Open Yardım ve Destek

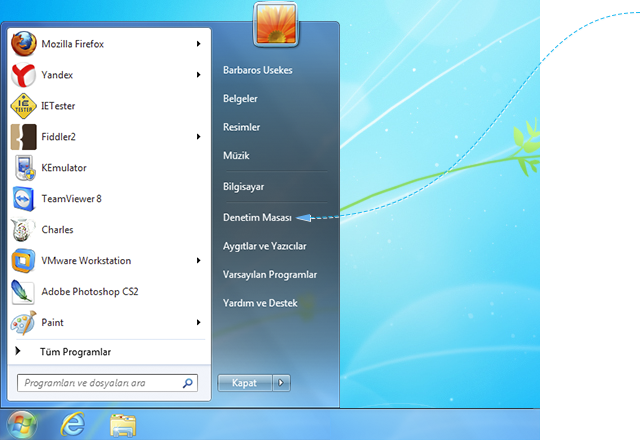pos(260,303)
